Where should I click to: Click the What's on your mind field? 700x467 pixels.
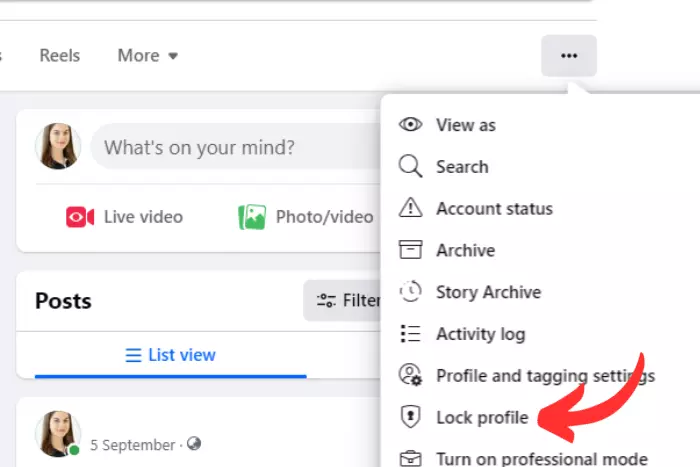tap(235, 147)
